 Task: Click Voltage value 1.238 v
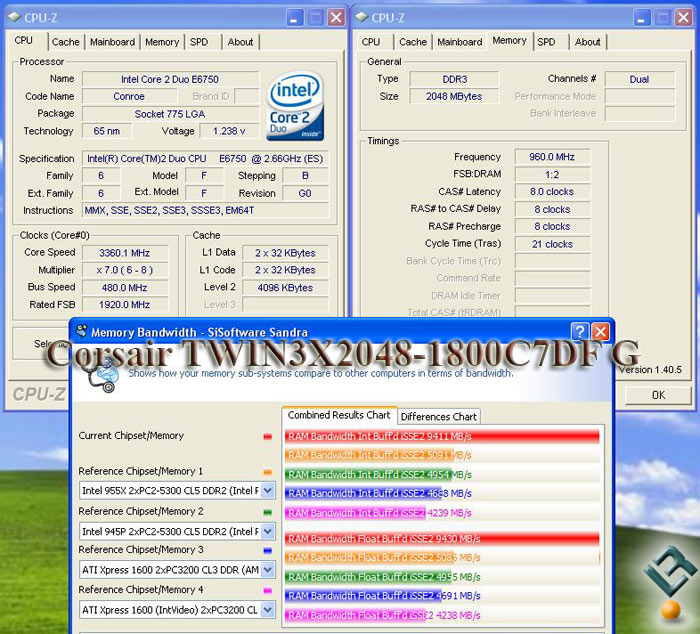pos(229,131)
